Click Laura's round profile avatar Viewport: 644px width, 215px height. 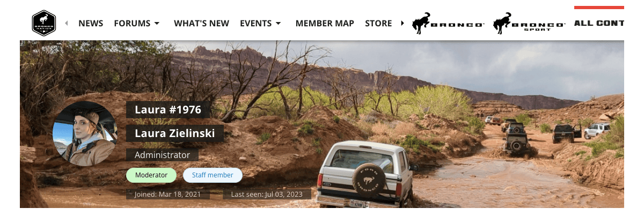point(85,133)
